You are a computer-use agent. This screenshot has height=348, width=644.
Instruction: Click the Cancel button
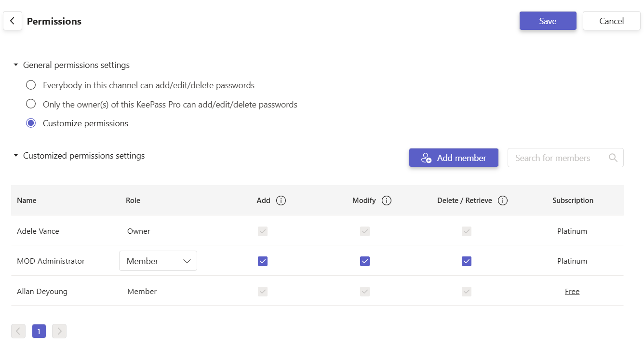[x=611, y=21]
